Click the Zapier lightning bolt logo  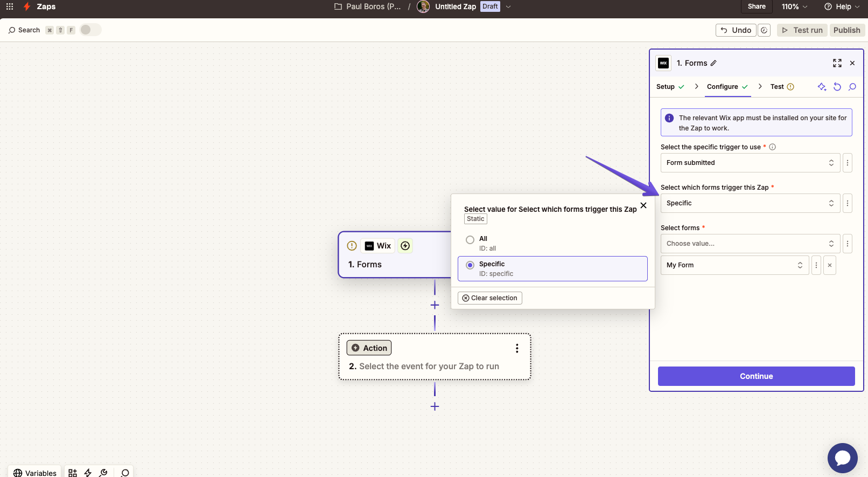click(27, 6)
